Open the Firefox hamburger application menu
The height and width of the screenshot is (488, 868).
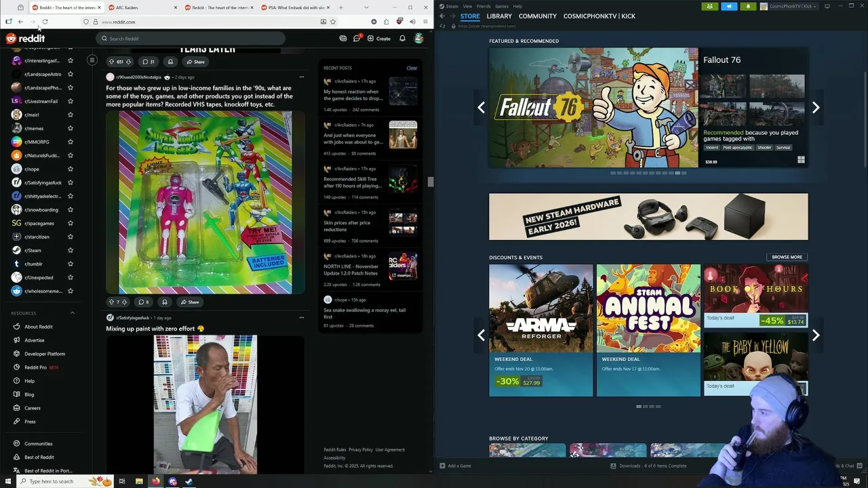pyautogui.click(x=425, y=22)
